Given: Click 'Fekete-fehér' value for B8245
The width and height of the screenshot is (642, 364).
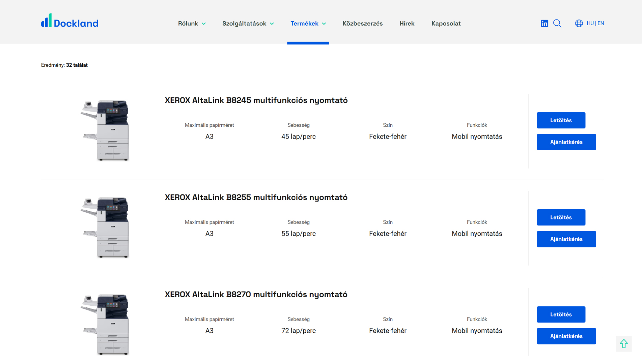Looking at the screenshot, I should point(388,136).
